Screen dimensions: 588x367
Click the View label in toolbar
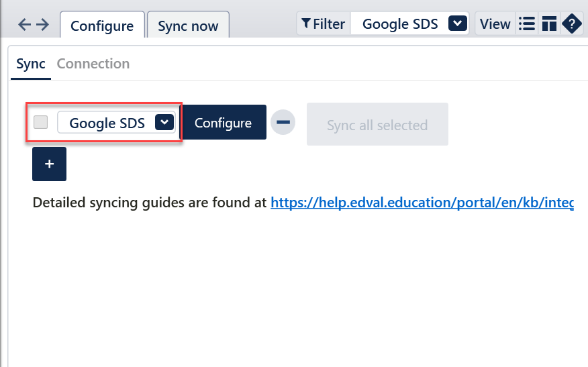495,24
